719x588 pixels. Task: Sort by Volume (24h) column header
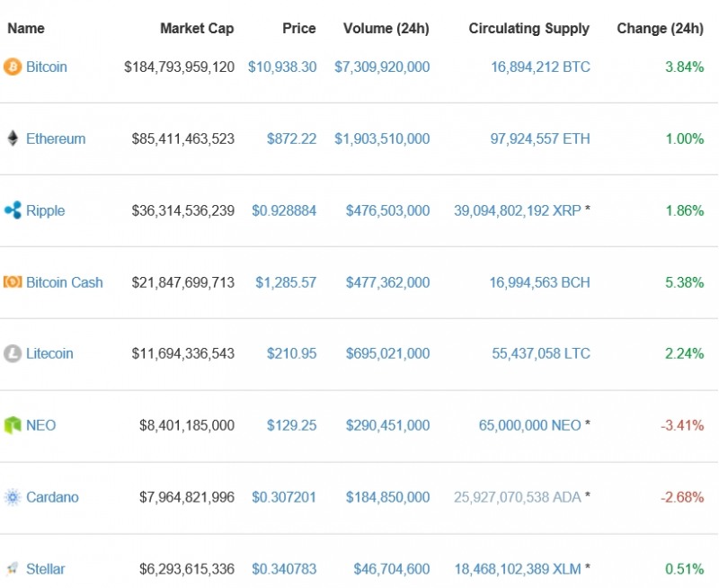coord(386,29)
